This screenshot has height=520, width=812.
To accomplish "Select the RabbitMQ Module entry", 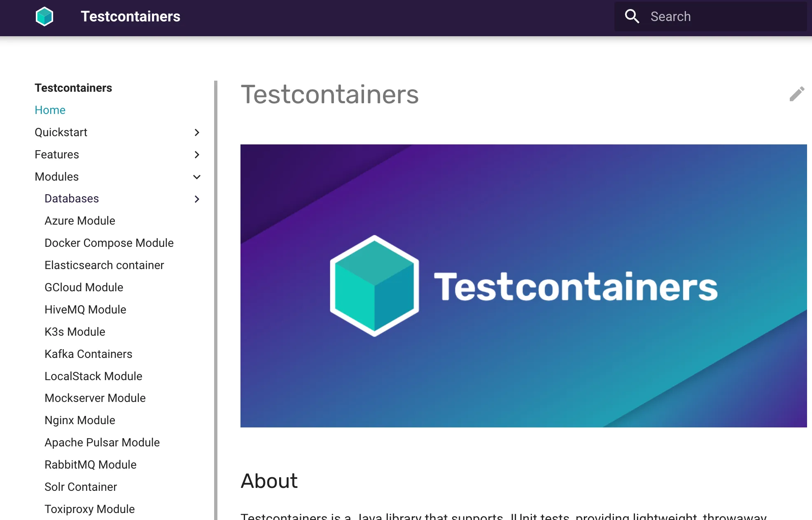I will tap(90, 465).
